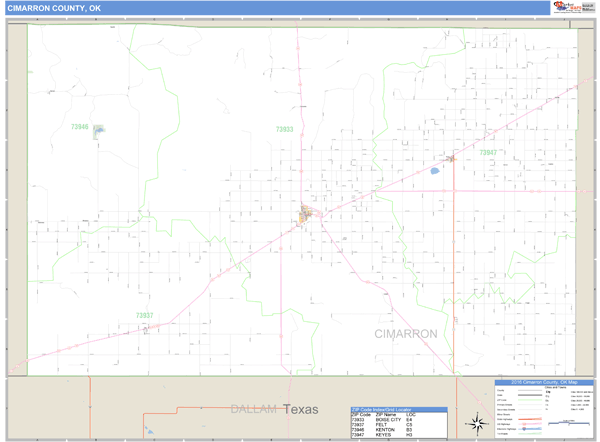
Task: Click the CIMARRON county name label
Action: click(406, 333)
